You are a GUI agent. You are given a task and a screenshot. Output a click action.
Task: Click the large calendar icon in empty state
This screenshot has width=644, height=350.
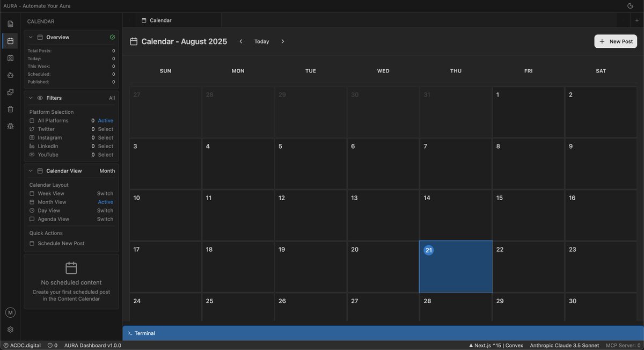[71, 268]
